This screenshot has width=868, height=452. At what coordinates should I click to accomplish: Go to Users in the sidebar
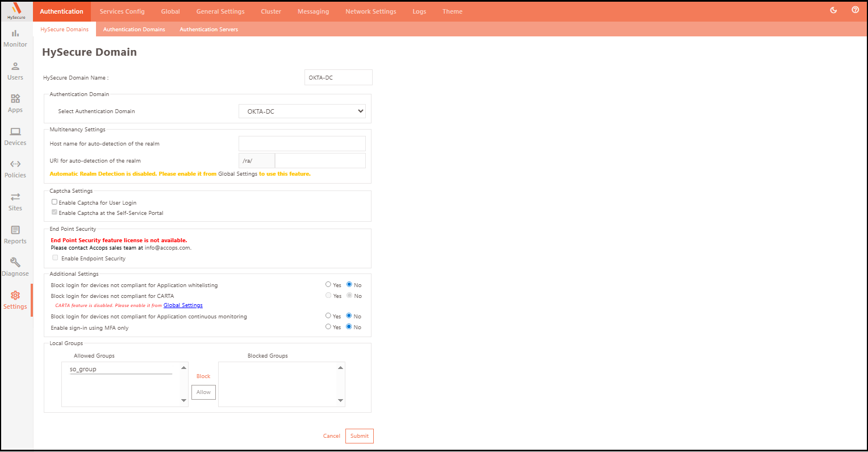[x=15, y=71]
